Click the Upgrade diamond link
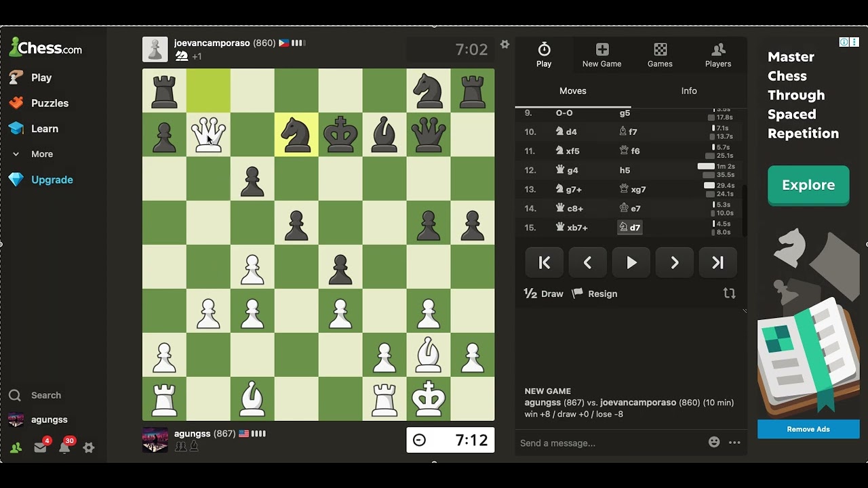 coord(41,180)
